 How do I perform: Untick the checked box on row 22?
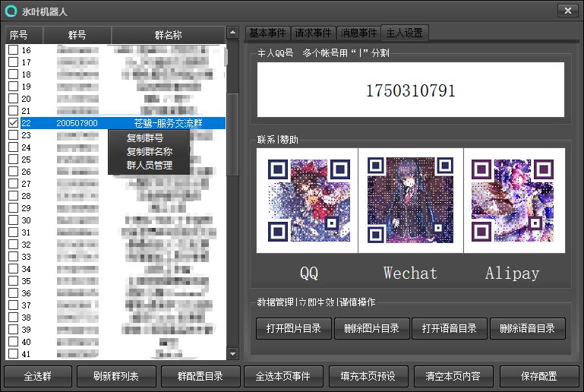pyautogui.click(x=14, y=123)
